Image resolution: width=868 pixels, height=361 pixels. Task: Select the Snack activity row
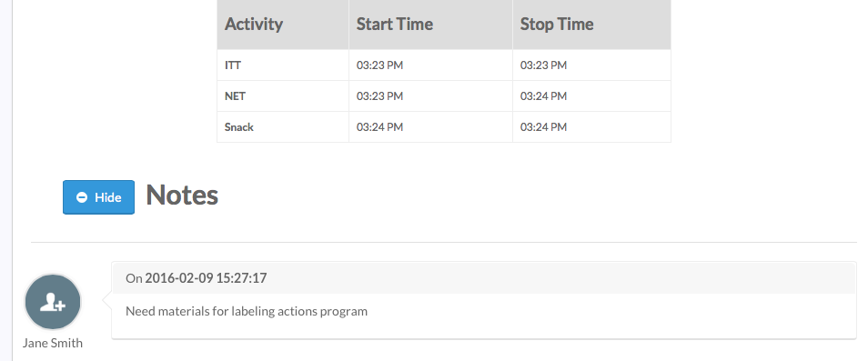coord(444,127)
